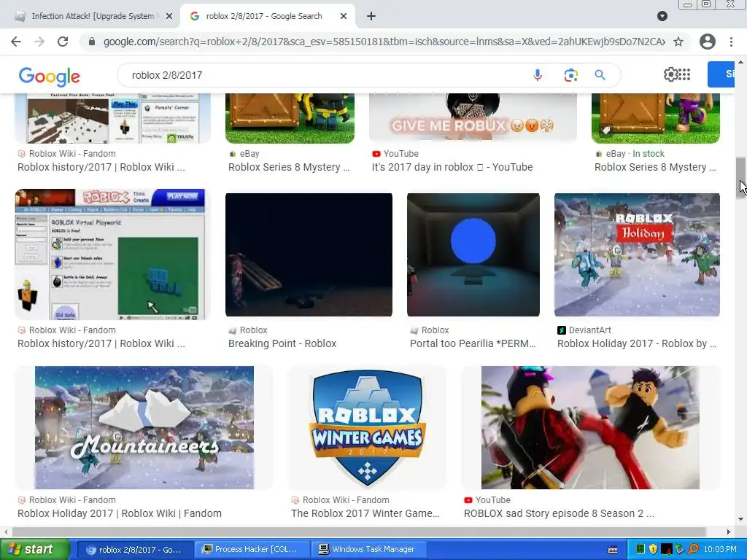Open 'ROBLOX sad Story episode 8 Season 2' link

559,513
